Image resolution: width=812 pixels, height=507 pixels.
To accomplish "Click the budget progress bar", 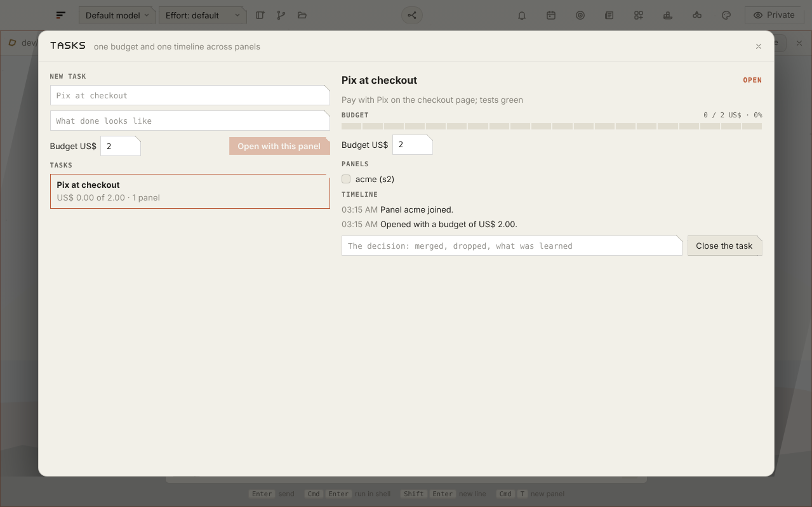I will (552, 126).
